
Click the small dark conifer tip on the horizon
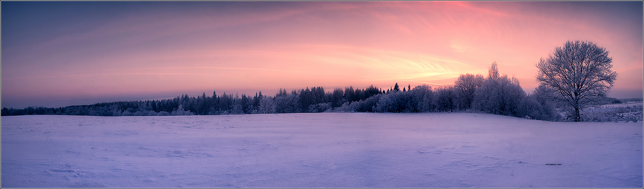pos(396,87)
